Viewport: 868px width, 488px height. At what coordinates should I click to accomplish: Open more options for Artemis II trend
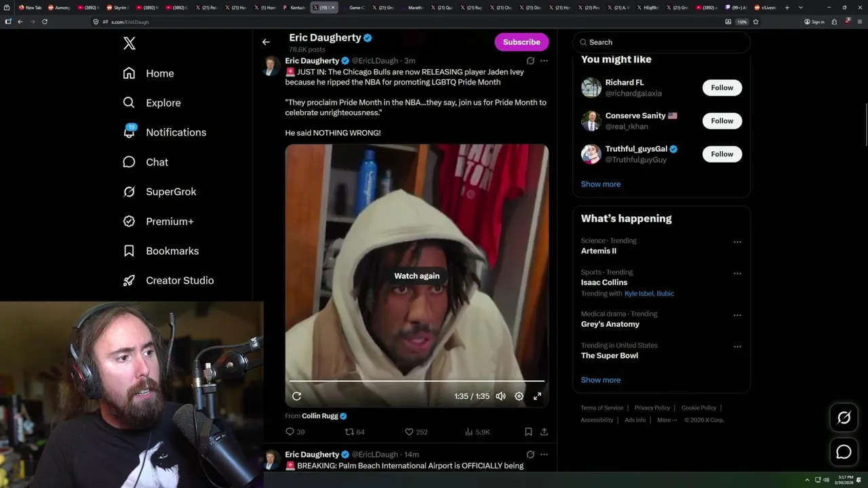point(737,242)
